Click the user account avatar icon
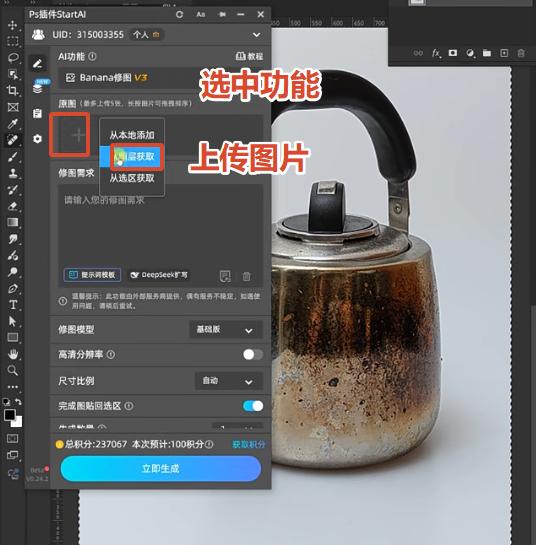 pyautogui.click(x=38, y=34)
